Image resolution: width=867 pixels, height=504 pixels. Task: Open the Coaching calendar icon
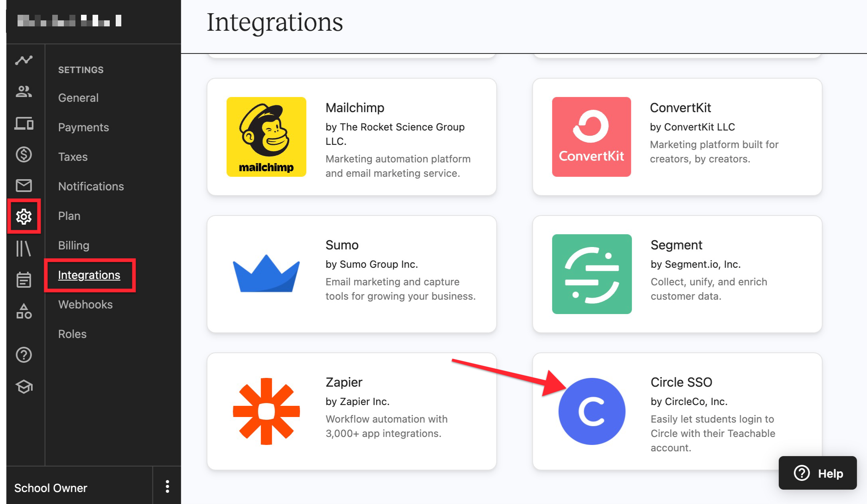pos(24,279)
